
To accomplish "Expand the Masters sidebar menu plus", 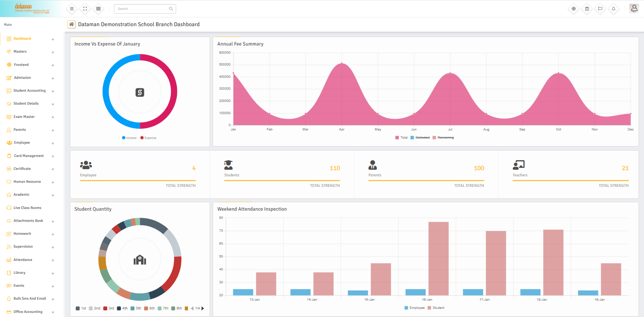I will click(x=53, y=52).
